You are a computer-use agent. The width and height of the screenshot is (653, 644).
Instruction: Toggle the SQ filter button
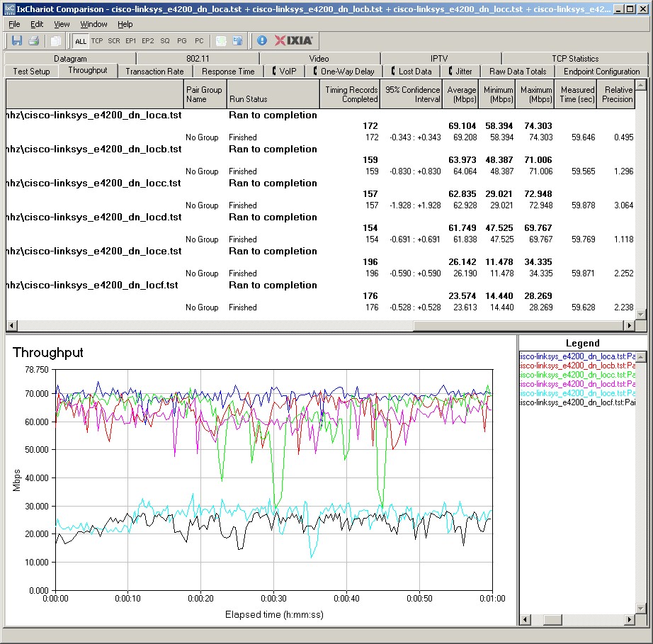click(x=165, y=41)
